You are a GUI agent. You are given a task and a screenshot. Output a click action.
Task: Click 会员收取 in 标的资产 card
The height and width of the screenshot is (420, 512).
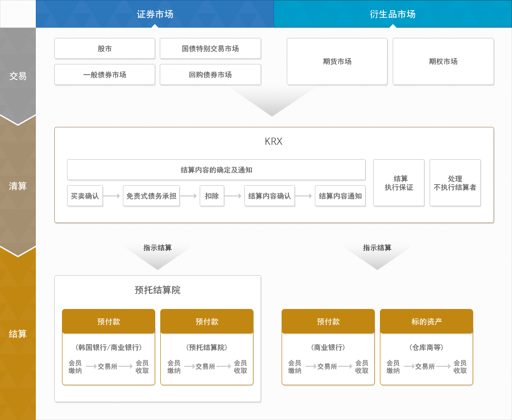point(460,366)
